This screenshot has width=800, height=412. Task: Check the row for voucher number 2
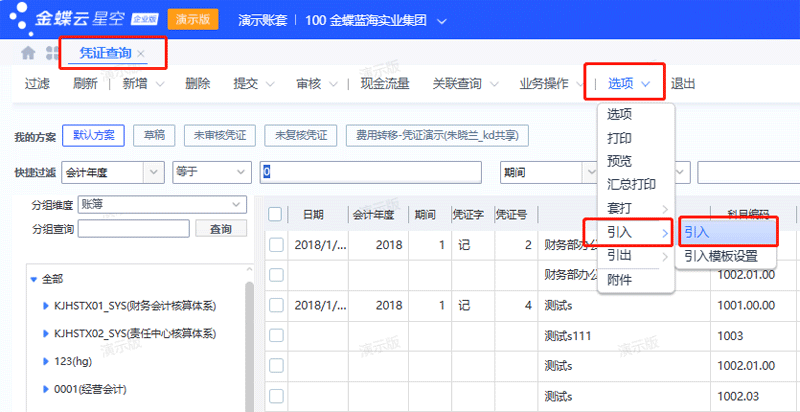tap(276, 244)
